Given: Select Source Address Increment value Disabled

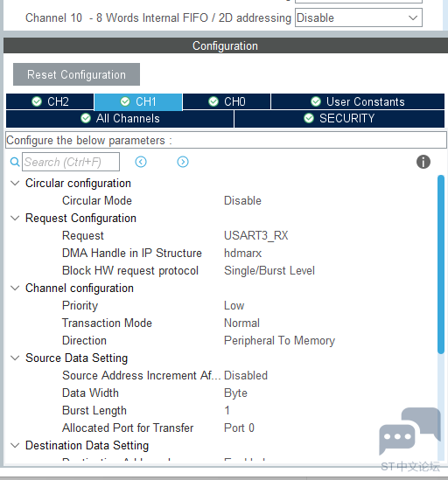Looking at the screenshot, I should coord(246,376).
